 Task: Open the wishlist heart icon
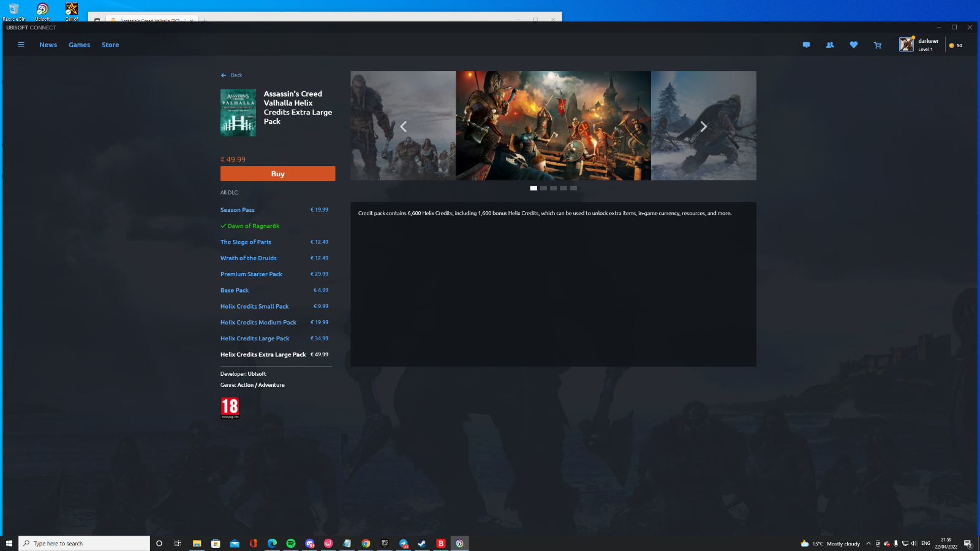coord(854,45)
